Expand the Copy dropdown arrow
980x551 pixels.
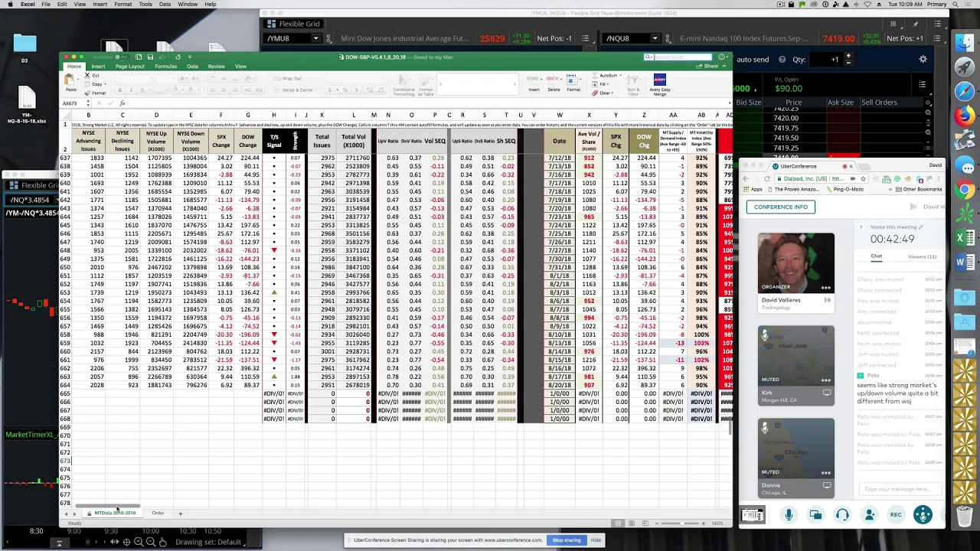(x=106, y=84)
